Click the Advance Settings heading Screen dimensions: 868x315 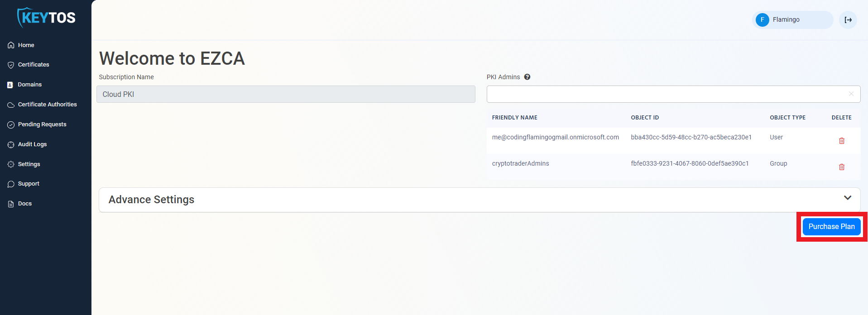151,200
